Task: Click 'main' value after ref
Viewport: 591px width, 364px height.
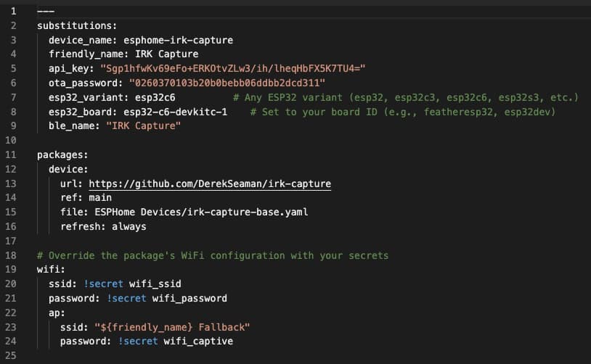Action: click(99, 198)
